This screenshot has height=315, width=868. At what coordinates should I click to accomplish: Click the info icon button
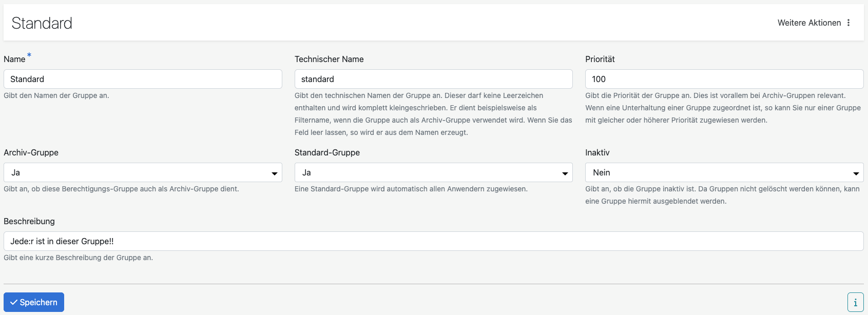click(x=855, y=302)
